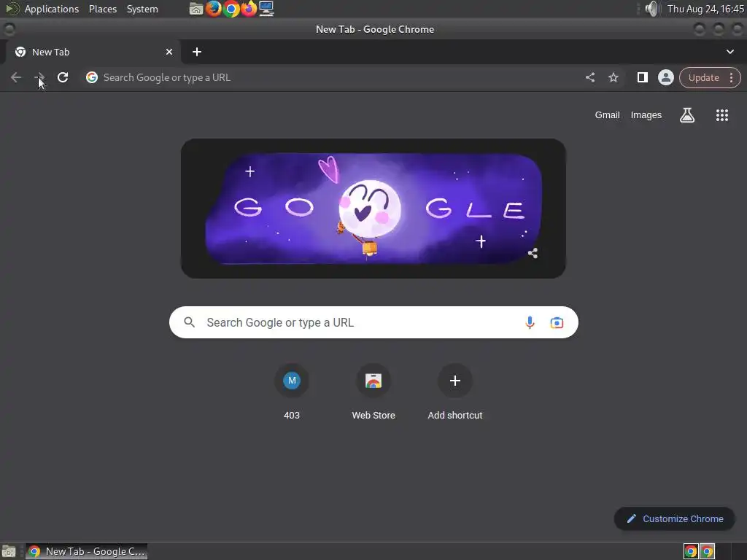Expand the tab search chevron
Viewport: 747px width, 560px height.
(x=729, y=52)
